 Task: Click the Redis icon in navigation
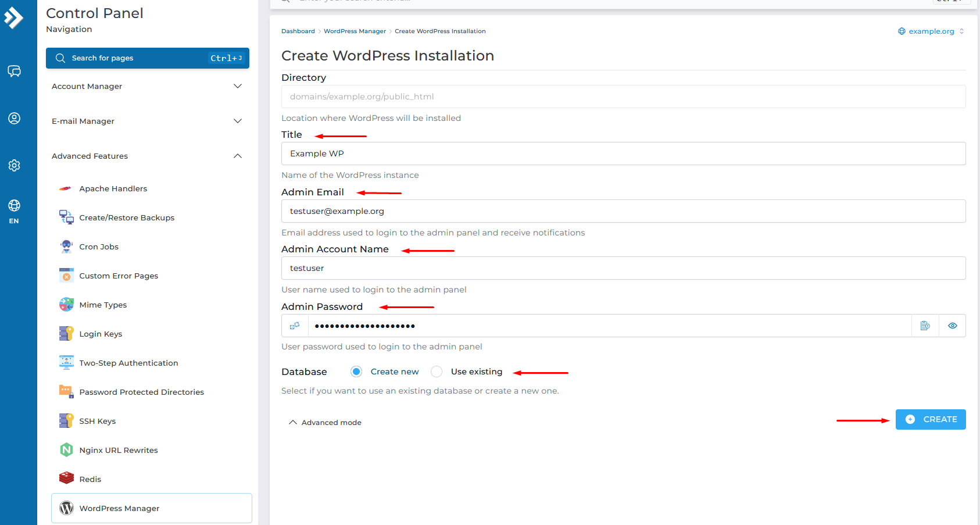point(66,478)
